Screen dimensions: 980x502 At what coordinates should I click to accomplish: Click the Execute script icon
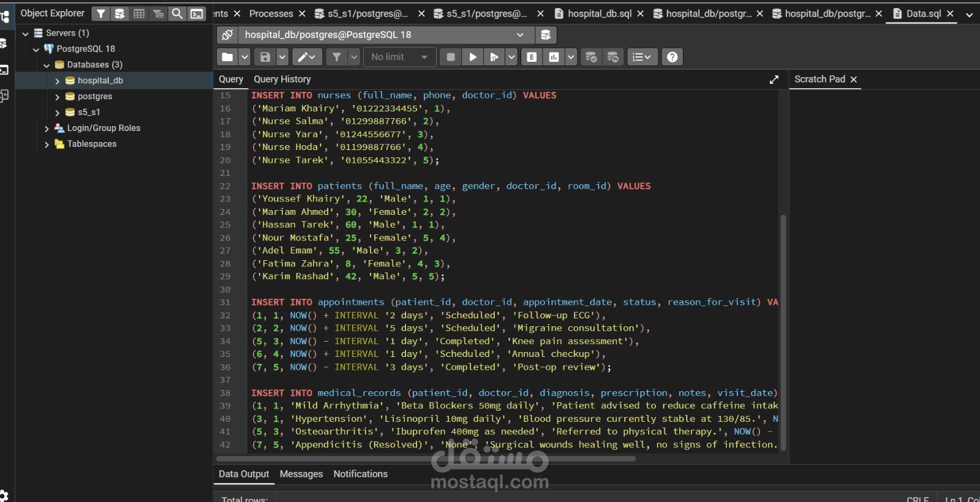(494, 57)
